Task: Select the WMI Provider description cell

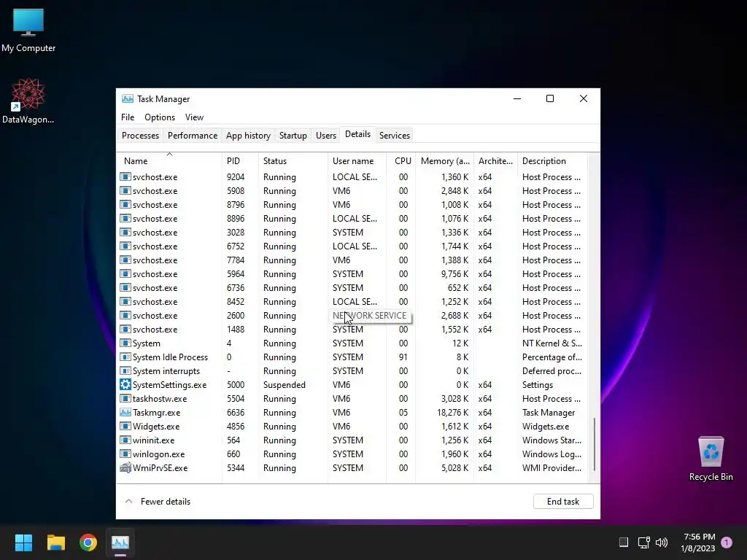Action: click(x=551, y=467)
